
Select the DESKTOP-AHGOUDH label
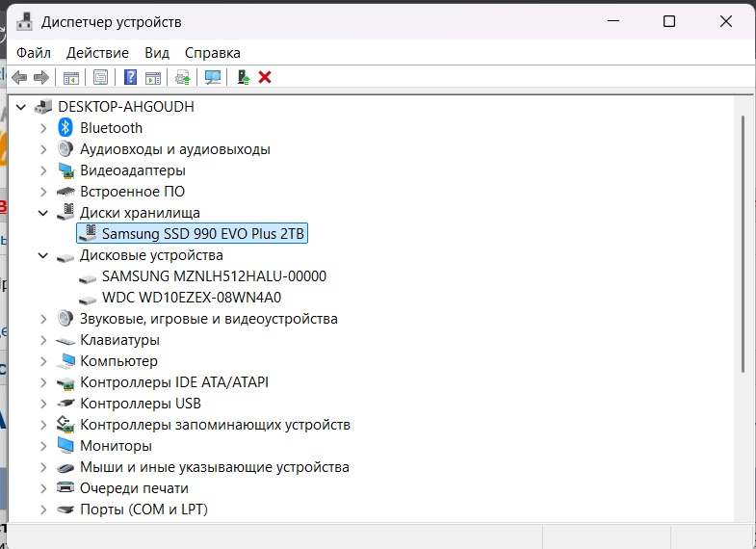[x=126, y=107]
